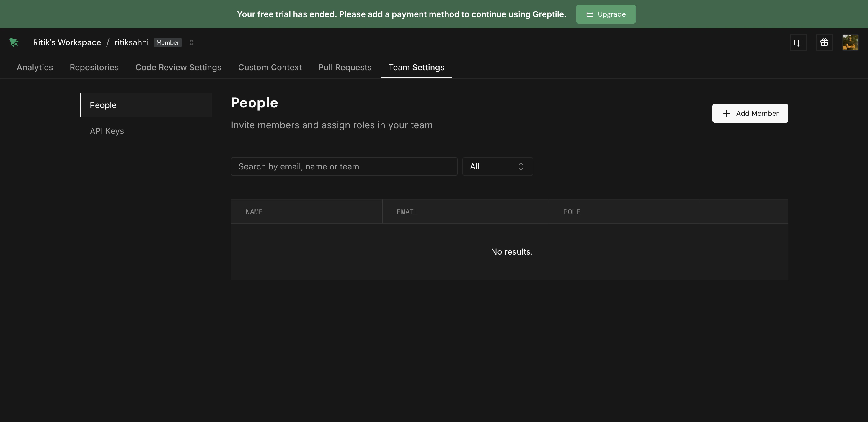
Task: Open the user profile avatar
Action: (x=850, y=42)
